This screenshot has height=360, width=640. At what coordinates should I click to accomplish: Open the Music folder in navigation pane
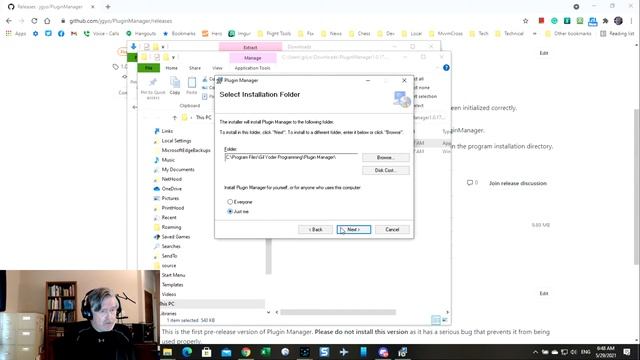(168, 160)
